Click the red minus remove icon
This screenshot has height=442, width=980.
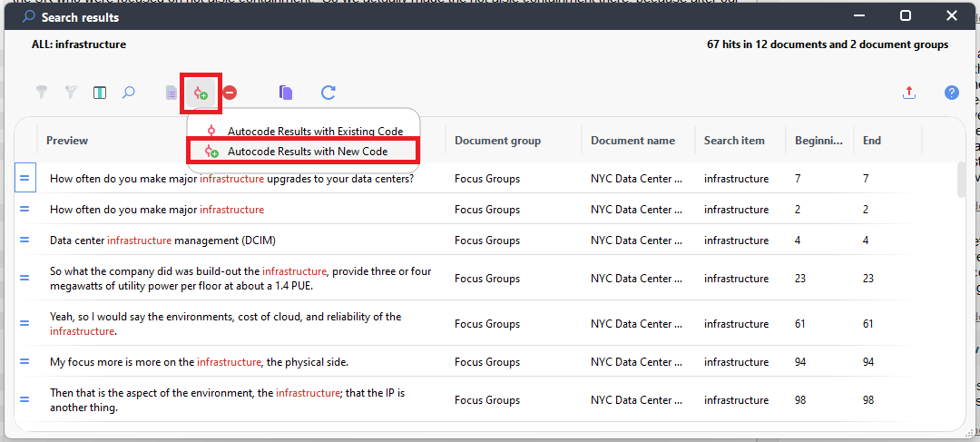click(x=230, y=93)
